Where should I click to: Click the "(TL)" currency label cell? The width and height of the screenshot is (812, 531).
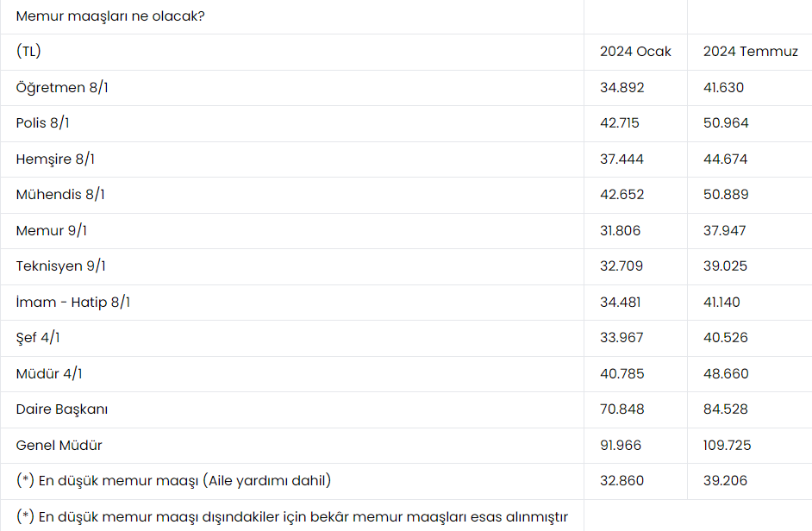[28, 52]
